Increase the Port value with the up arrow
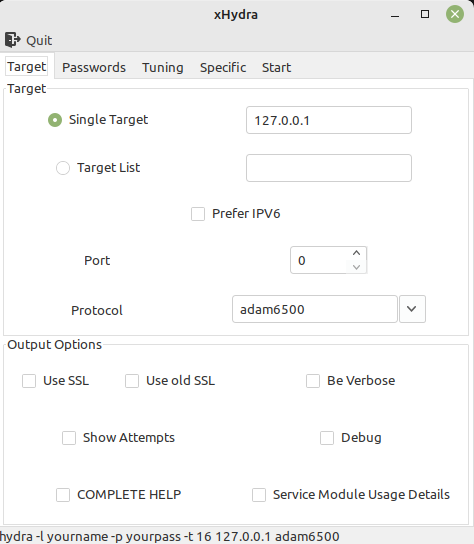 pyautogui.click(x=356, y=253)
